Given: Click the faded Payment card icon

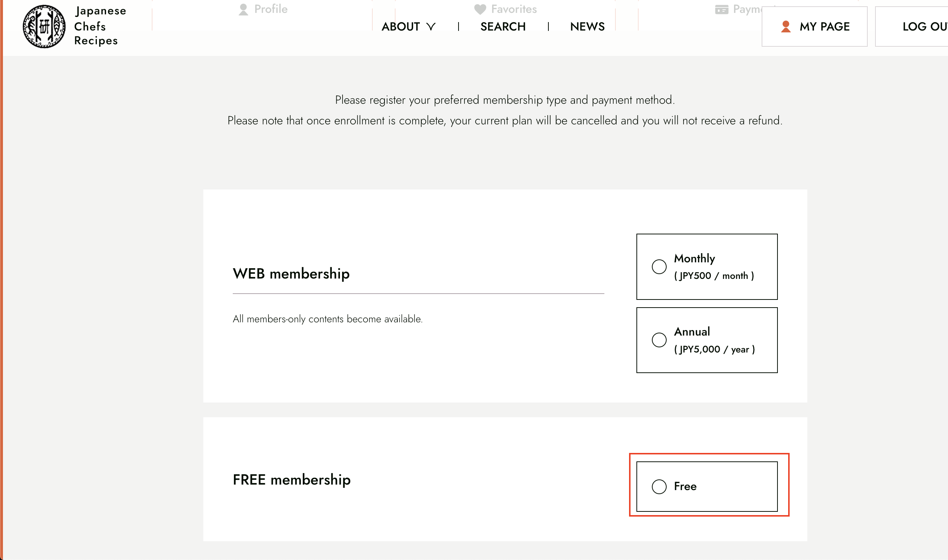Looking at the screenshot, I should click(x=721, y=10).
